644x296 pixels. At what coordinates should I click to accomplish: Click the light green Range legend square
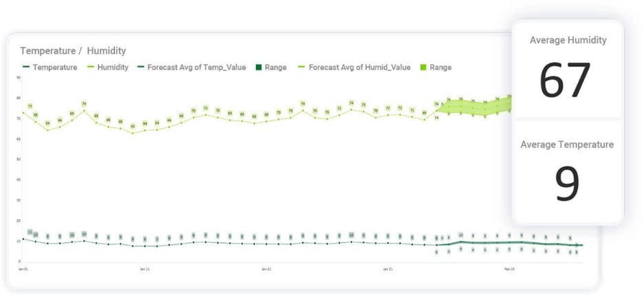coord(424,67)
